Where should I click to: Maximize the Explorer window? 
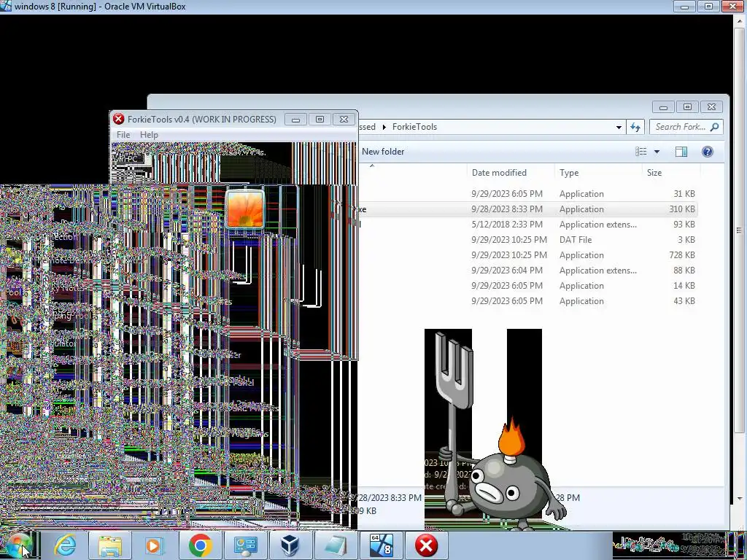click(x=687, y=106)
